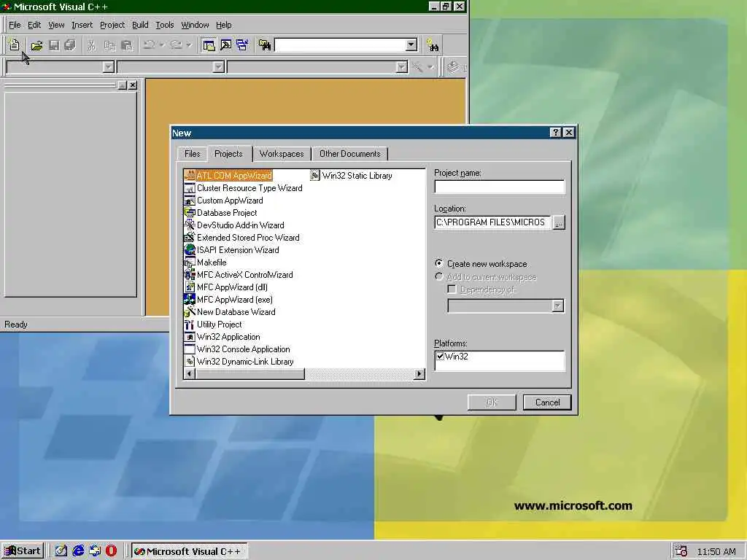The image size is (747, 560).
Task: Toggle the Workspace window icon
Action: [209, 45]
